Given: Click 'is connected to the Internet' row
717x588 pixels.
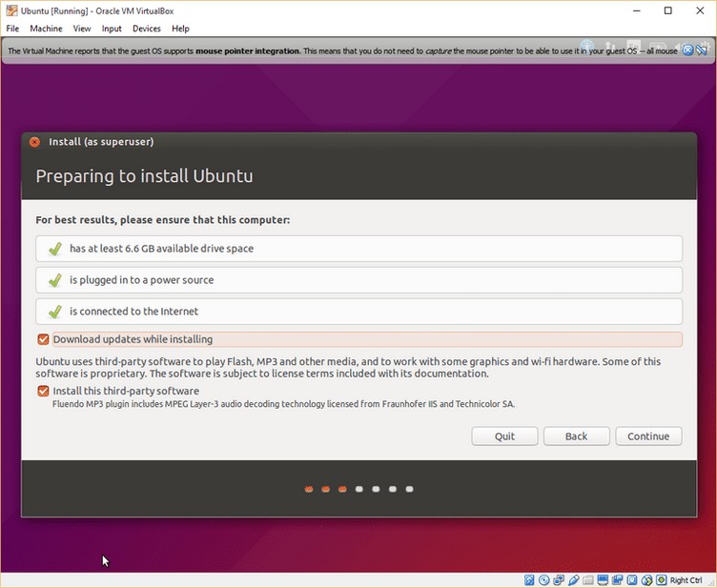Looking at the screenshot, I should [x=358, y=312].
